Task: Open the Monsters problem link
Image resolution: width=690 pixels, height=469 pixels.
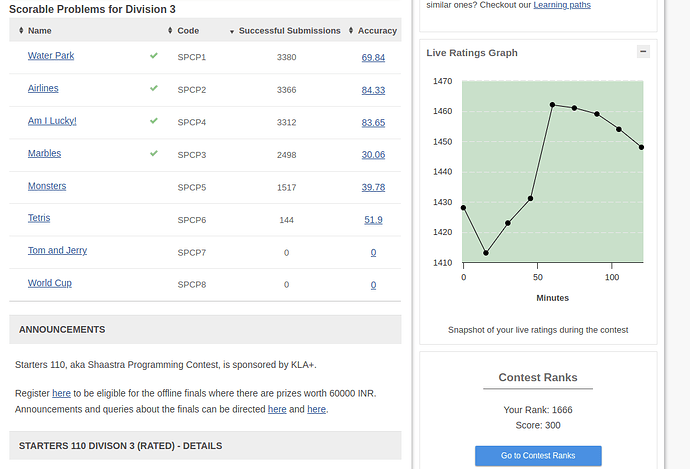Action: pyautogui.click(x=47, y=186)
